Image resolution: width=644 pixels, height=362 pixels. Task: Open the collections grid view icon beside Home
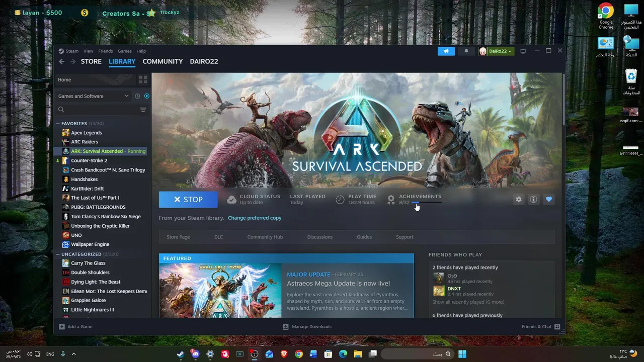pyautogui.click(x=143, y=79)
